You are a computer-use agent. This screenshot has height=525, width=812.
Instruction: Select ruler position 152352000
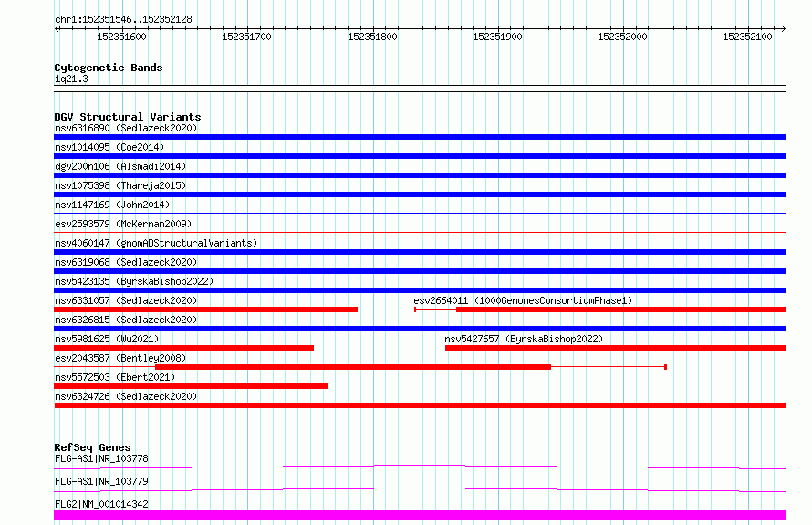[x=622, y=37]
